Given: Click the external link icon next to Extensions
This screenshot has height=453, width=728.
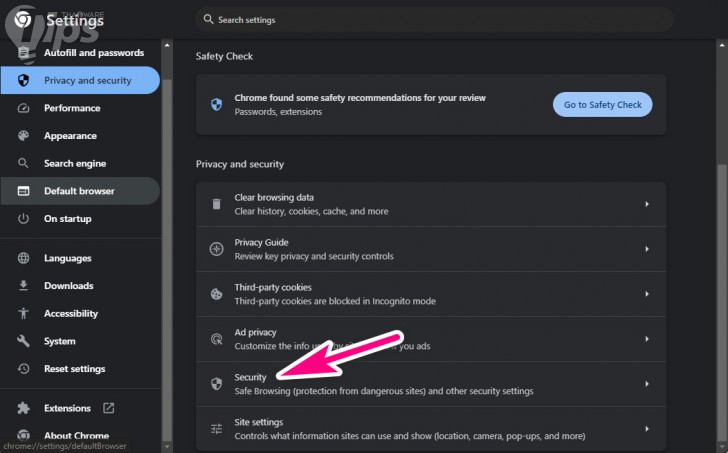Looking at the screenshot, I should point(108,408).
